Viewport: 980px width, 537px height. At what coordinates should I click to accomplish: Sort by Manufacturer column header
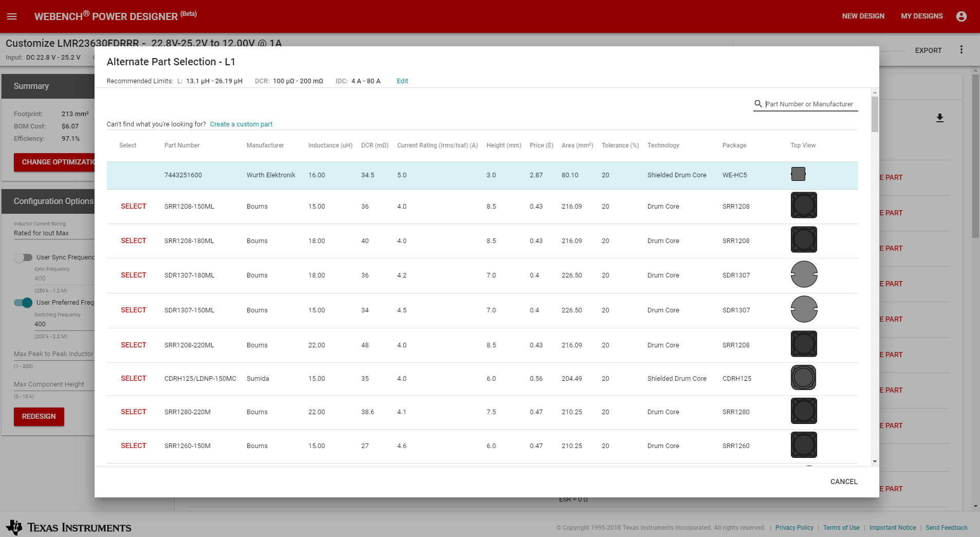(x=265, y=145)
